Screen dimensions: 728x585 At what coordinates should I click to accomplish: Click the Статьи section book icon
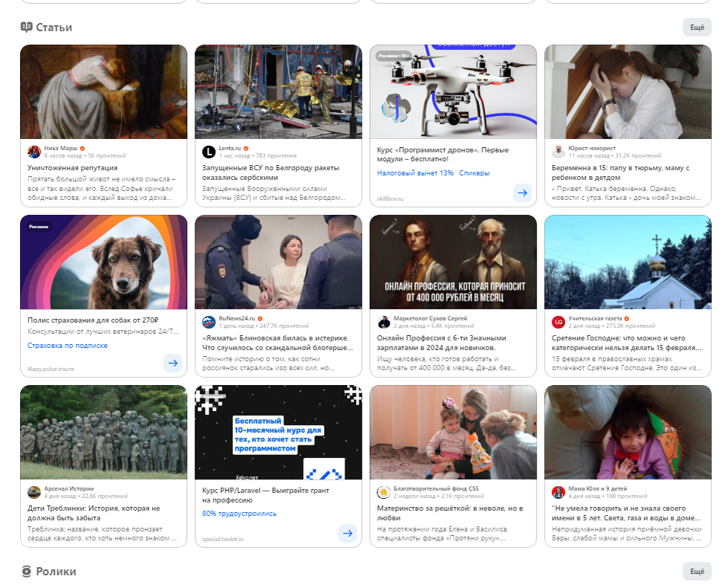[27, 28]
